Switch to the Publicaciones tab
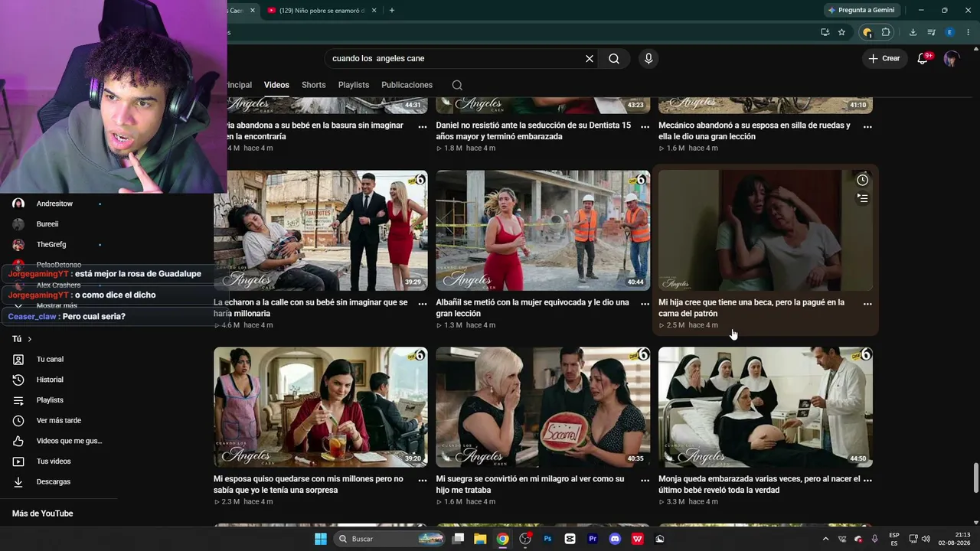The image size is (980, 551). pos(407,85)
